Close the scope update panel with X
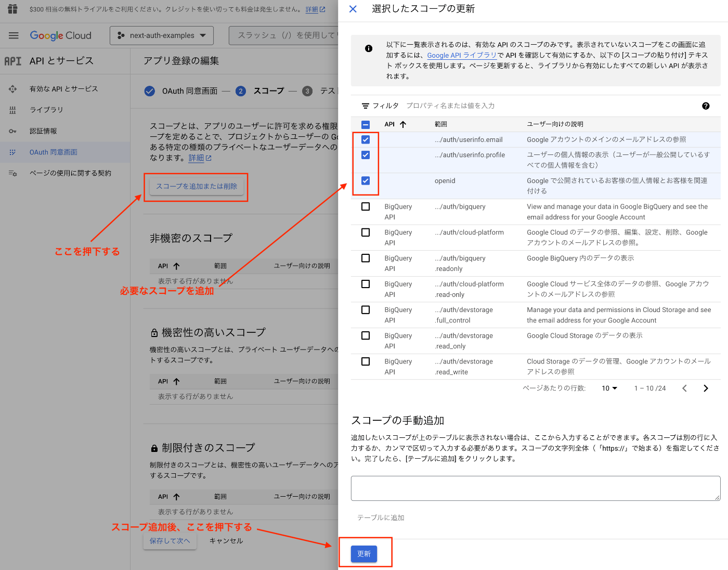 point(353,9)
